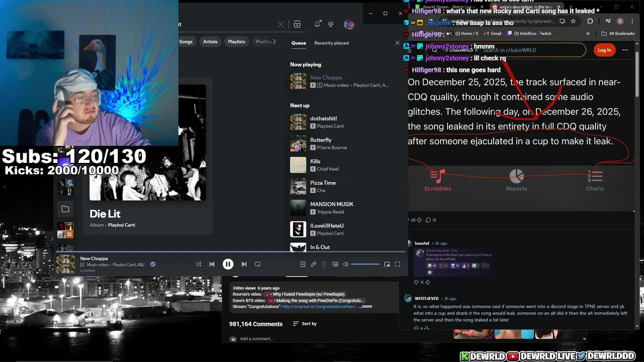Open the Kills album art thumbnail
The height and width of the screenshot is (362, 644).
pos(298,165)
